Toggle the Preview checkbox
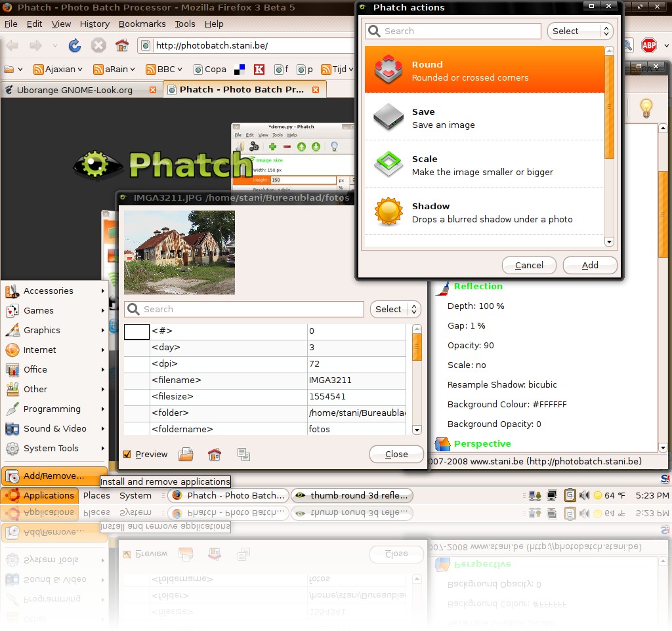 tap(127, 454)
